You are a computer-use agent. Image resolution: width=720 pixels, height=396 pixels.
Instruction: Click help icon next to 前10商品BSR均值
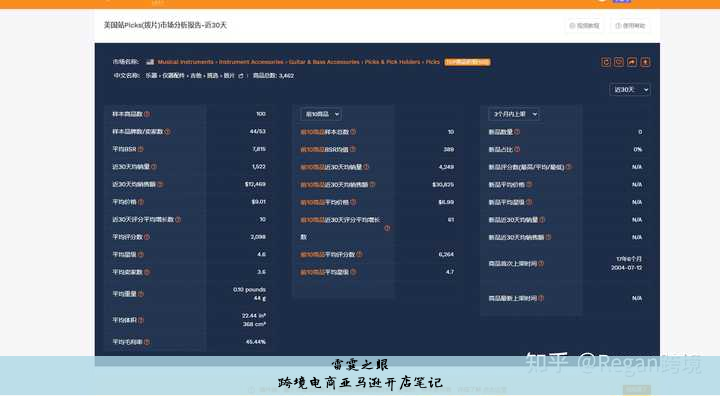pyautogui.click(x=353, y=149)
